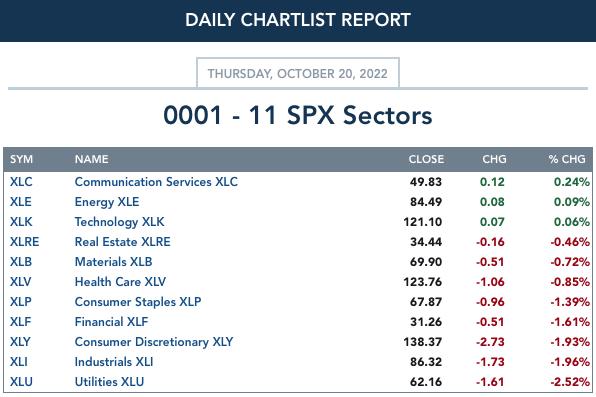The height and width of the screenshot is (397, 596).
Task: Click the SYM column header
Action: coord(21,159)
